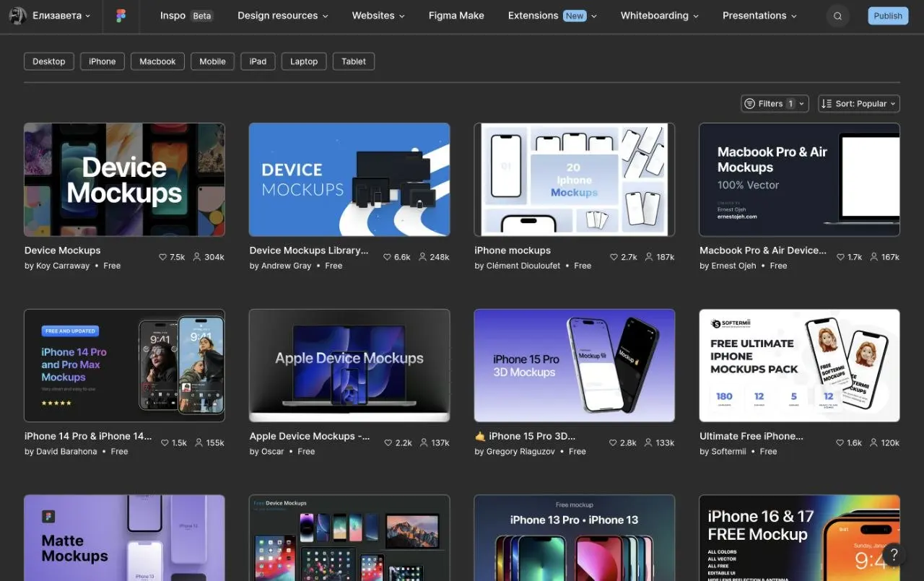Viewport: 924px width, 581px height.
Task: Filter by the iPhone tag
Action: pyautogui.click(x=103, y=61)
